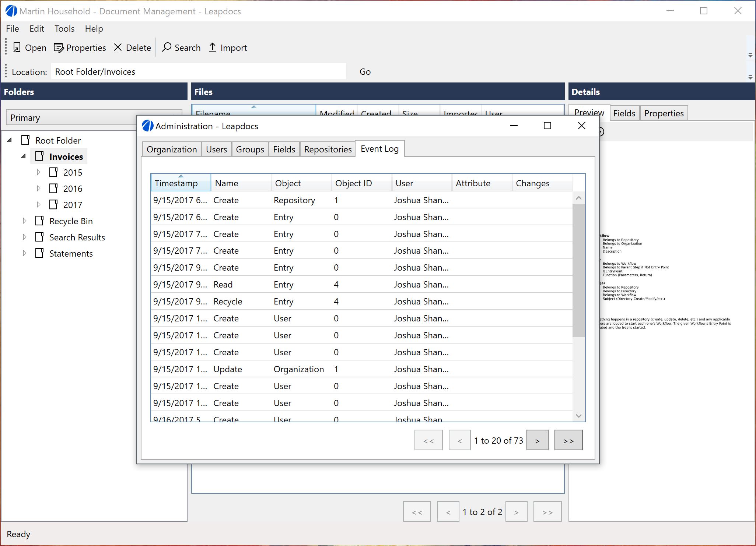The image size is (756, 546).
Task: Open the Properties tab in Details panel
Action: 664,113
